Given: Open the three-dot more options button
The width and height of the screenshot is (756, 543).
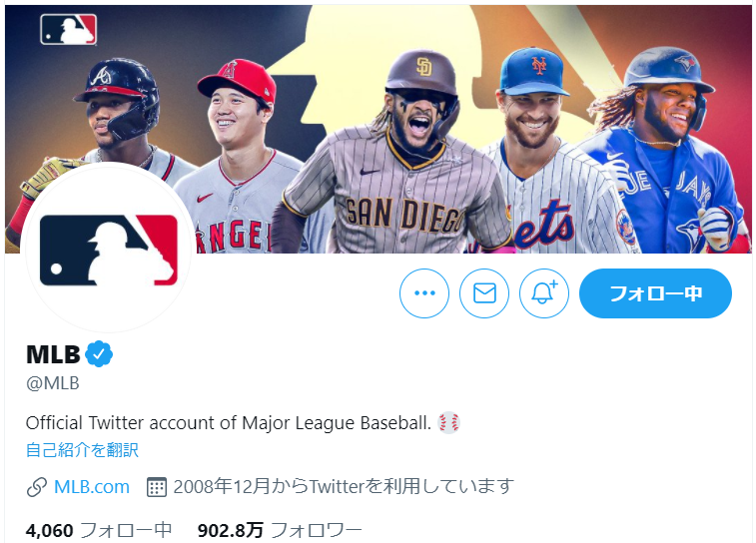Looking at the screenshot, I should tap(424, 292).
